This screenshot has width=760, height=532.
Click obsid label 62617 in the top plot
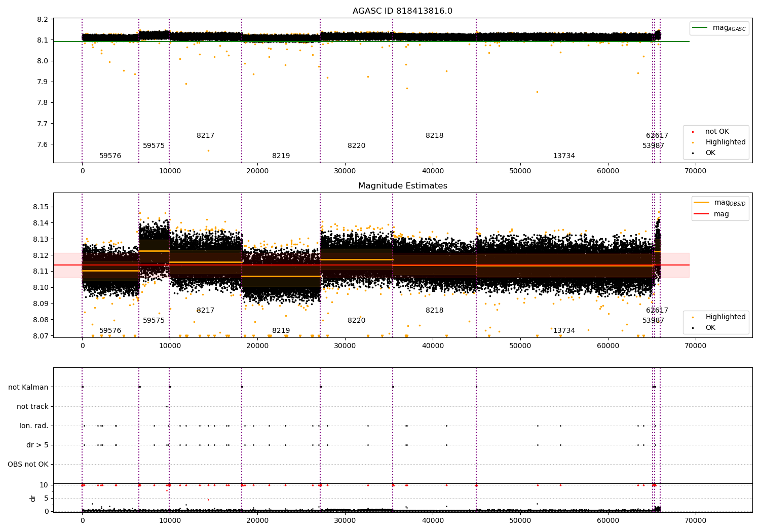tap(657, 136)
